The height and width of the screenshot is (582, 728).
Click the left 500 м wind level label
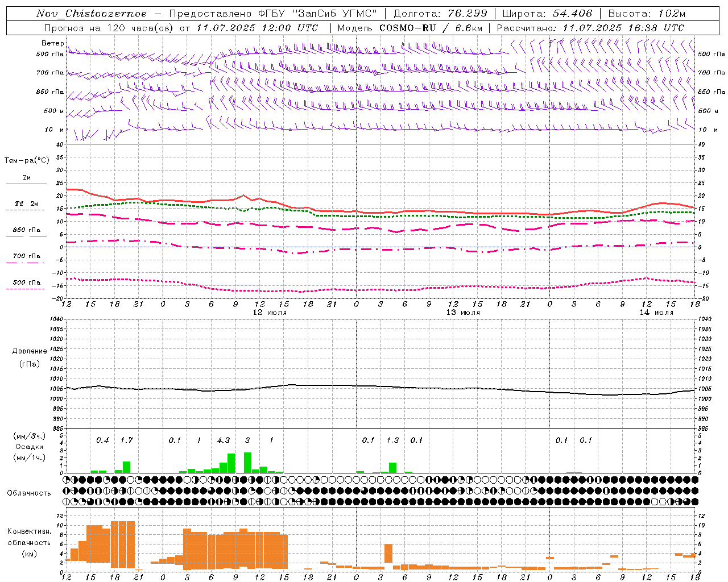(54, 111)
